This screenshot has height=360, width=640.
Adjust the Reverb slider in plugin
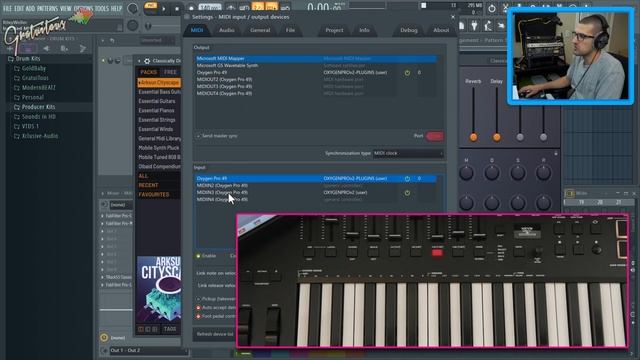click(x=473, y=137)
